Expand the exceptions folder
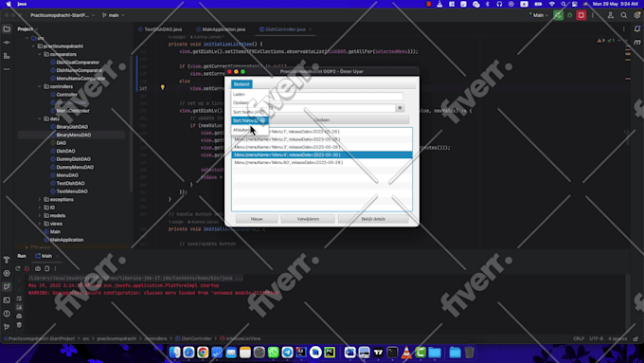 coord(40,199)
